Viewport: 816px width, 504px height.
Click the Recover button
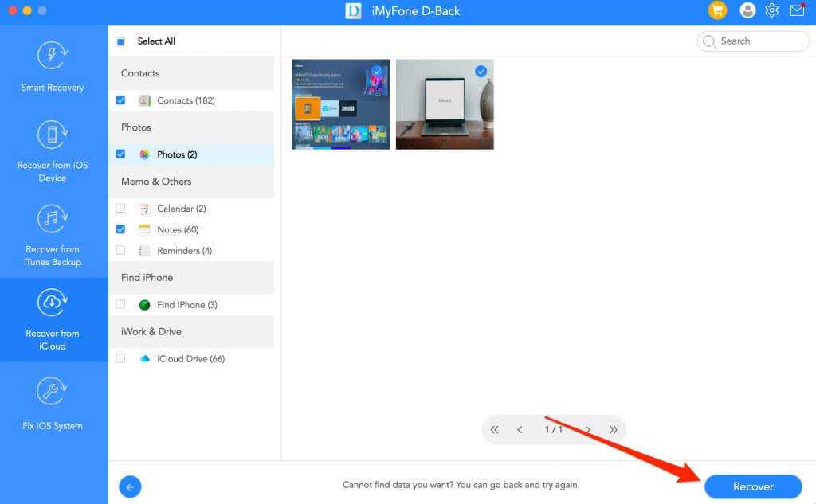point(753,486)
